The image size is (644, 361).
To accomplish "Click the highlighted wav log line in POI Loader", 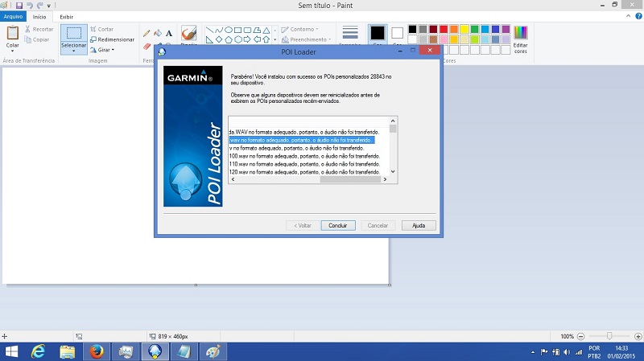I will click(x=301, y=140).
